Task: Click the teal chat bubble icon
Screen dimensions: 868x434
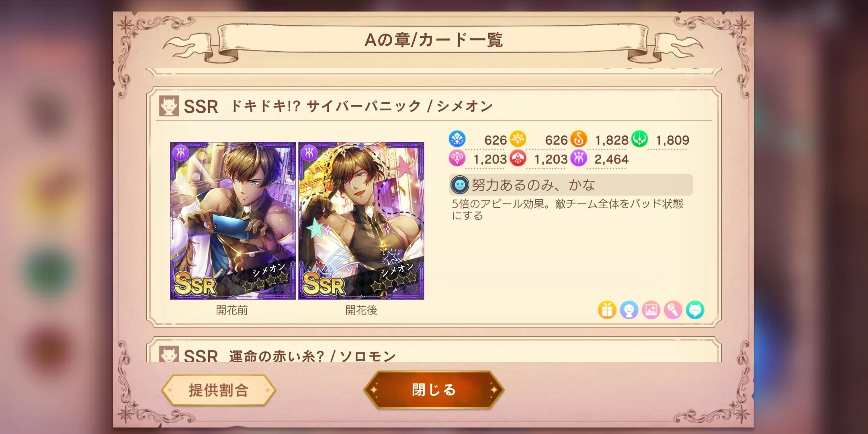Action: (x=695, y=310)
